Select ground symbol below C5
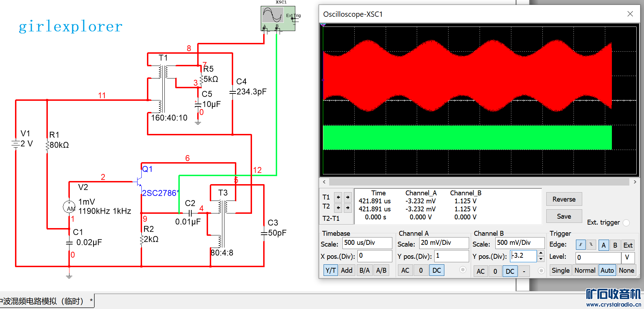 click(x=198, y=122)
